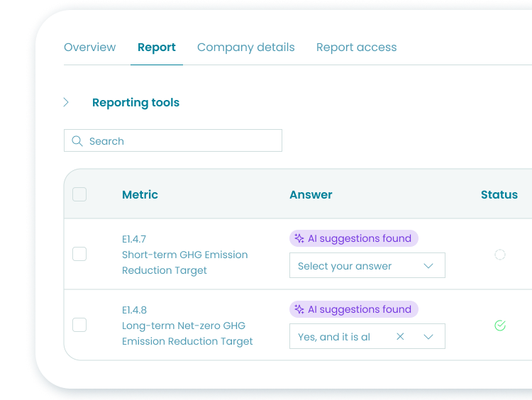The width and height of the screenshot is (532, 400).
Task: Click the empty status circle for E1.4.7
Action: pos(500,255)
